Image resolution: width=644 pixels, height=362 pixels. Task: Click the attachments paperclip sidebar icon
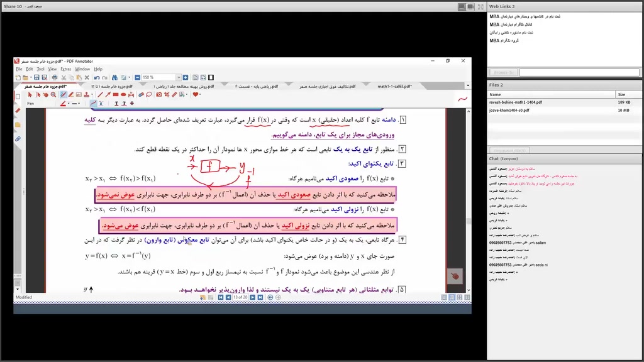[x=18, y=139]
